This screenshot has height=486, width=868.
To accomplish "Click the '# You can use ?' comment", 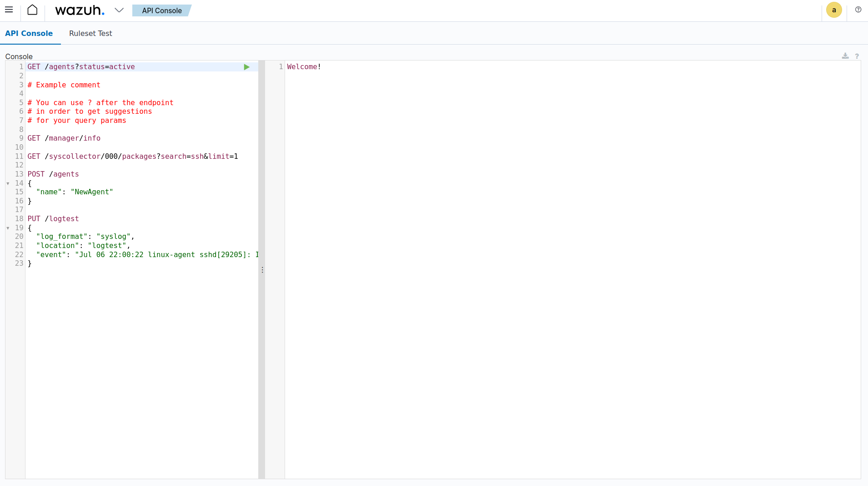I will [x=100, y=103].
